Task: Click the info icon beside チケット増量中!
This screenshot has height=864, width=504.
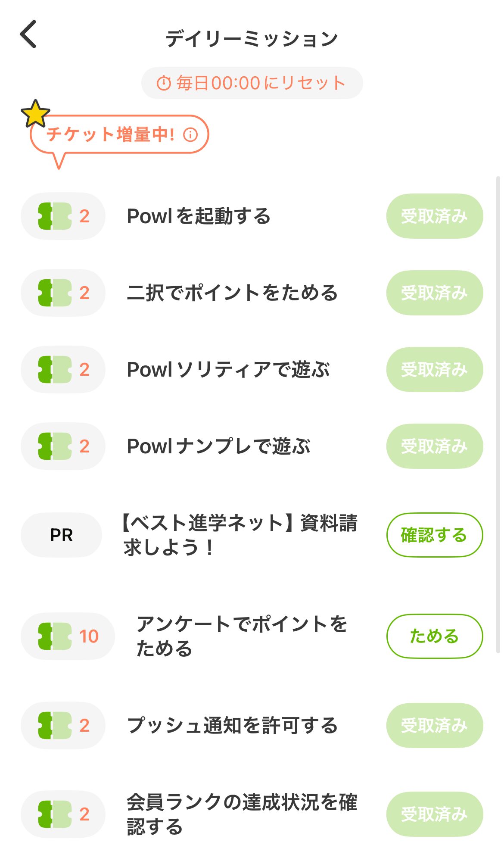Action: pos(190,134)
